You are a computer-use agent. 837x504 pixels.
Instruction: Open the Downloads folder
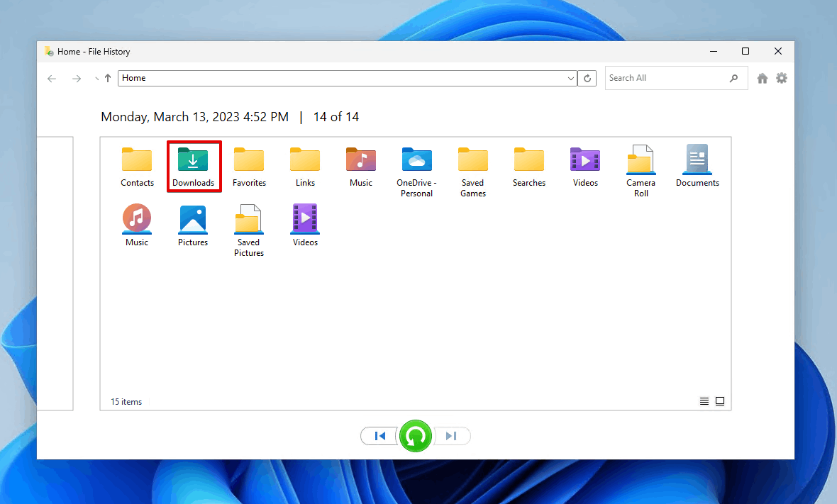193,167
